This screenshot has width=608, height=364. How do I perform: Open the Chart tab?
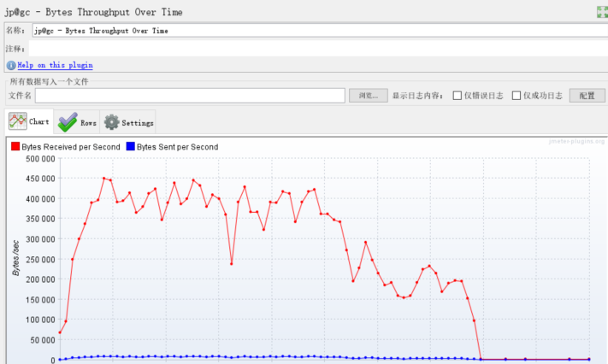(29, 121)
